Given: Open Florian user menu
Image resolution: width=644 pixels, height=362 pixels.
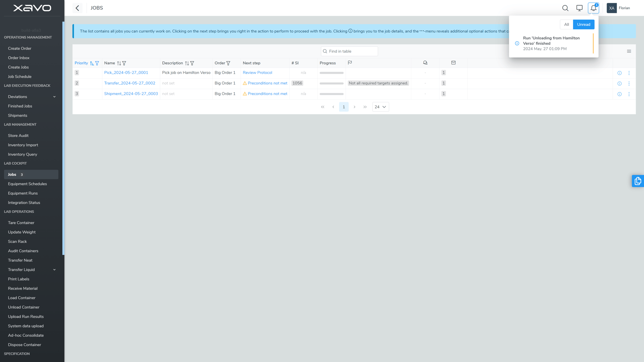Looking at the screenshot, I should [x=624, y=8].
